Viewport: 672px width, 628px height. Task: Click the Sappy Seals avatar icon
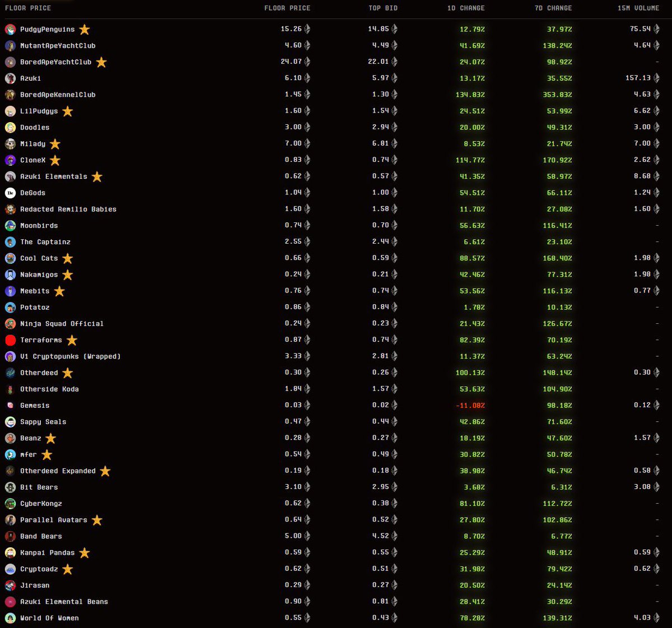(x=10, y=422)
